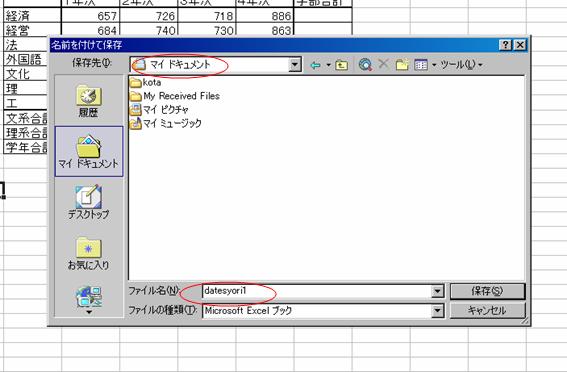Image resolution: width=567 pixels, height=372 pixels.
Task: Click the Delete X icon in the toolbar
Action: click(383, 64)
